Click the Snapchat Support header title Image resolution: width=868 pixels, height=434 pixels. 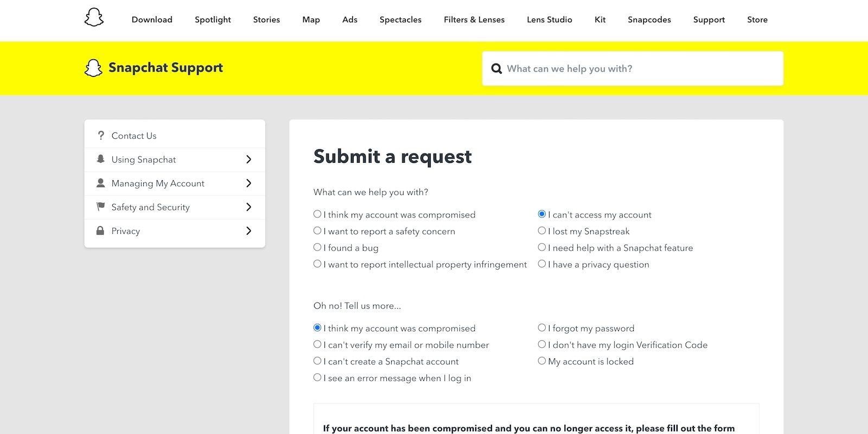165,68
